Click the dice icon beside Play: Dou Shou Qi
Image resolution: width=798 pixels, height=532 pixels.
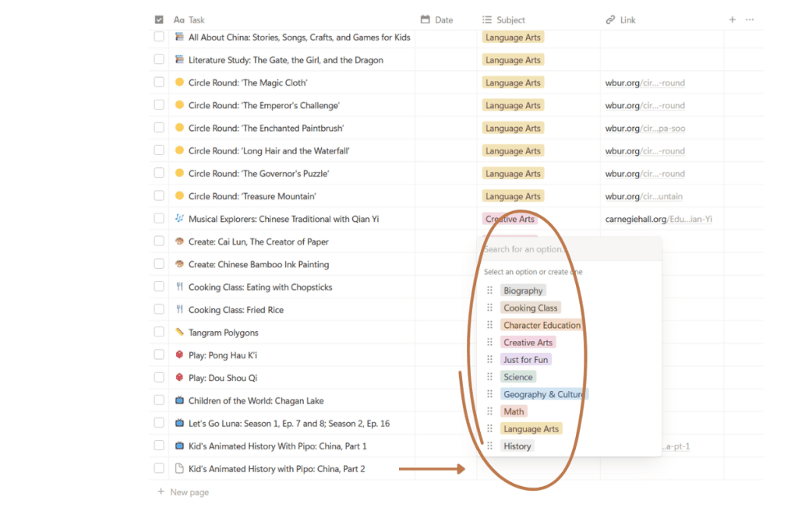pos(179,378)
